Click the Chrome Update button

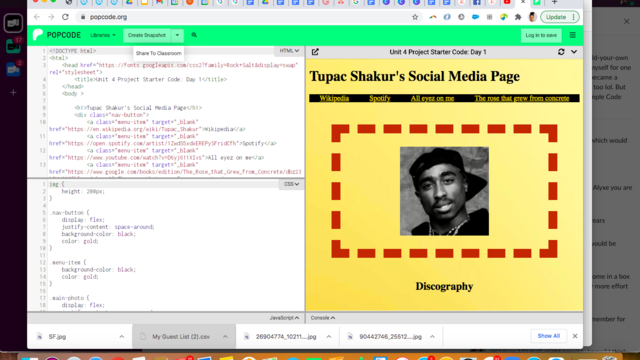(x=556, y=17)
